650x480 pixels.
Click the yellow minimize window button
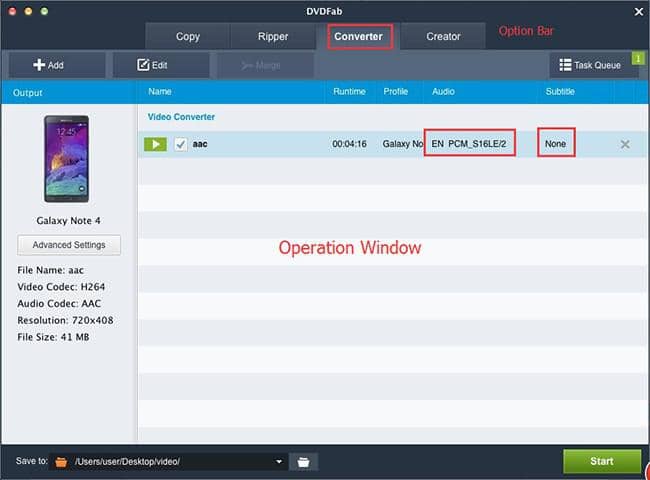tap(28, 11)
